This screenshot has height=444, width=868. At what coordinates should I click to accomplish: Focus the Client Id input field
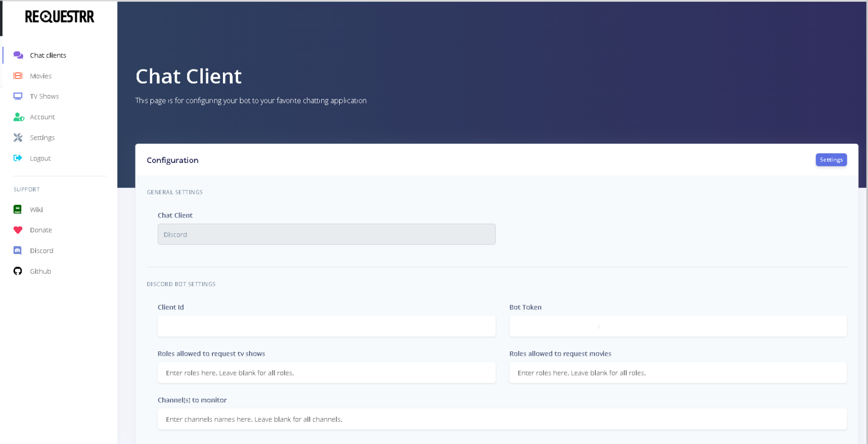[x=326, y=326]
